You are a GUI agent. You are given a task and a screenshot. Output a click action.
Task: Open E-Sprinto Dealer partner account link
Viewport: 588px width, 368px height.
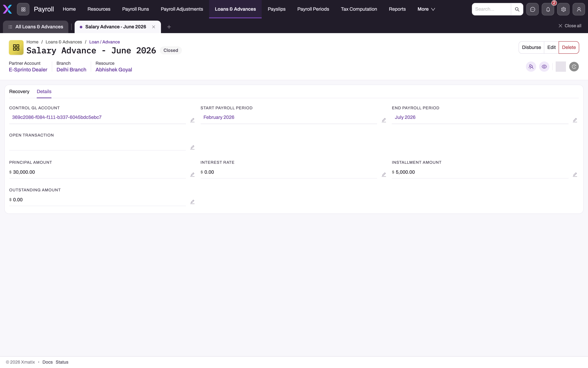pyautogui.click(x=28, y=70)
